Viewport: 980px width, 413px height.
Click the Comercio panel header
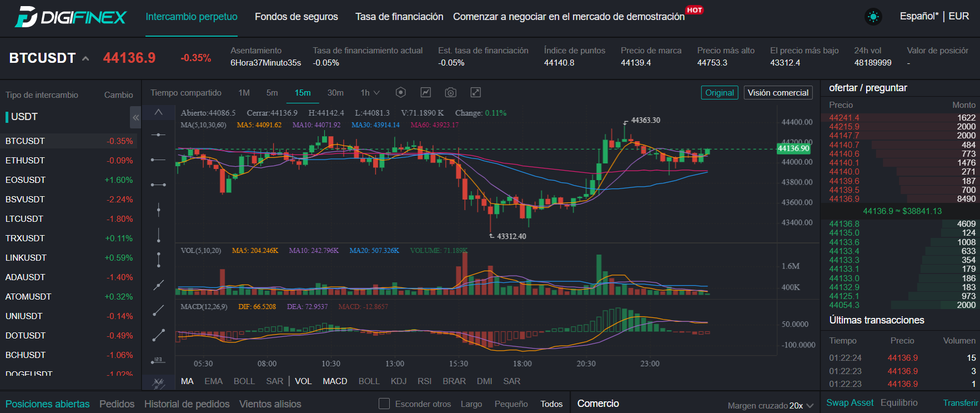tap(598, 404)
